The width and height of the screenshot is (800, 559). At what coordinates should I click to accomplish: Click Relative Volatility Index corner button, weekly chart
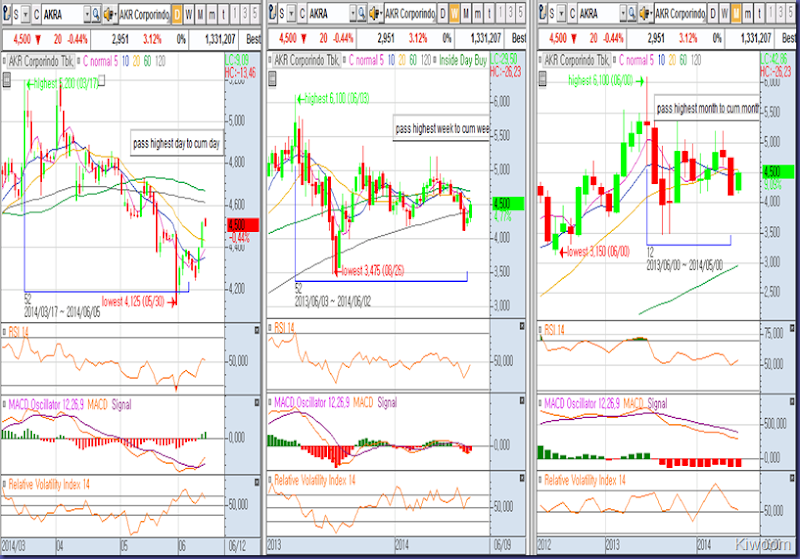click(522, 478)
